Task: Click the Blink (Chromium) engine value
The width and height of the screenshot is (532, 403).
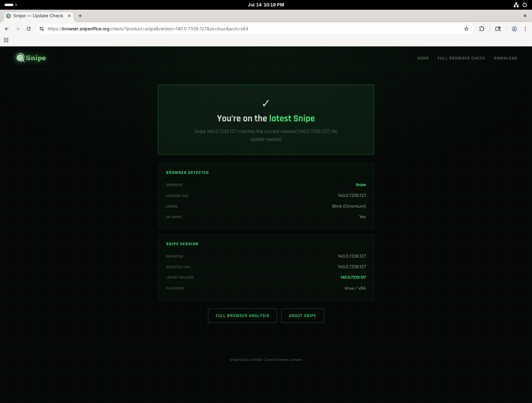Action: [349, 206]
